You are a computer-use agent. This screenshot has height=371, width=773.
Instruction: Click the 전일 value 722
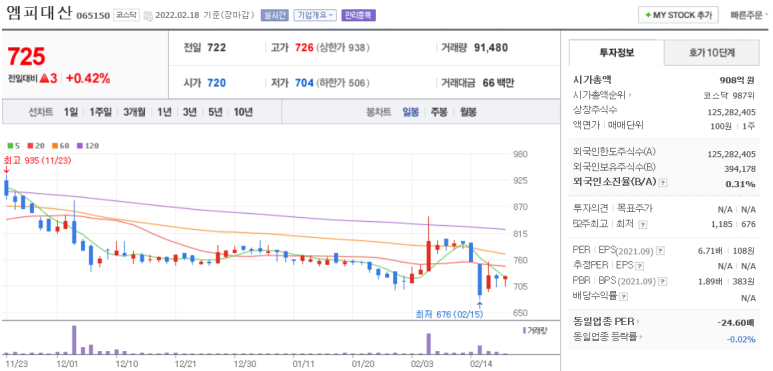coord(216,48)
